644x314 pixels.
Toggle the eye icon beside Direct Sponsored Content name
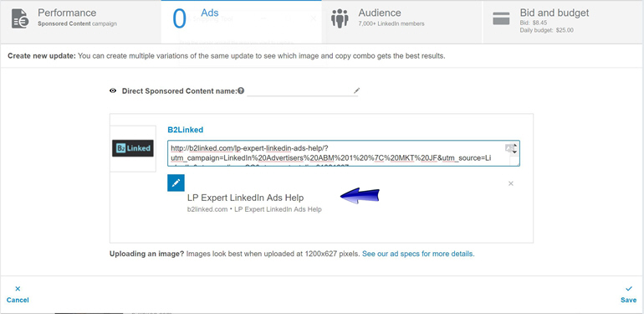pos(113,90)
